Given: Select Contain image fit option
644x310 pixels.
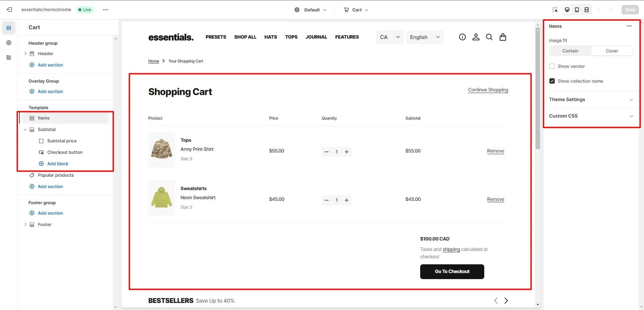Looking at the screenshot, I should tap(570, 51).
